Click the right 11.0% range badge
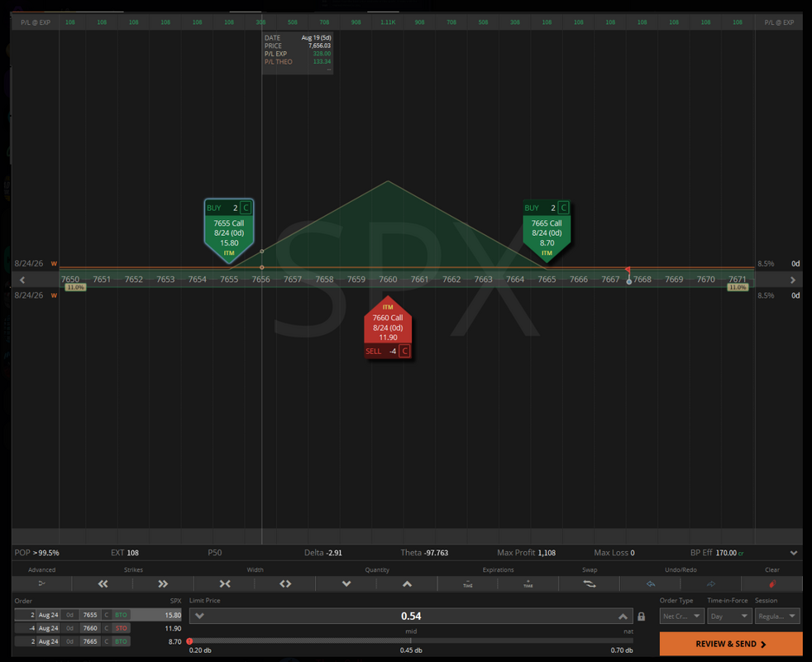This screenshot has height=662, width=812. click(x=738, y=287)
